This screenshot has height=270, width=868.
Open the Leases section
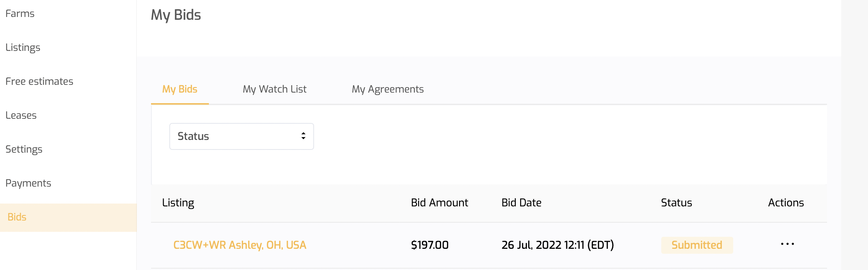click(x=21, y=115)
